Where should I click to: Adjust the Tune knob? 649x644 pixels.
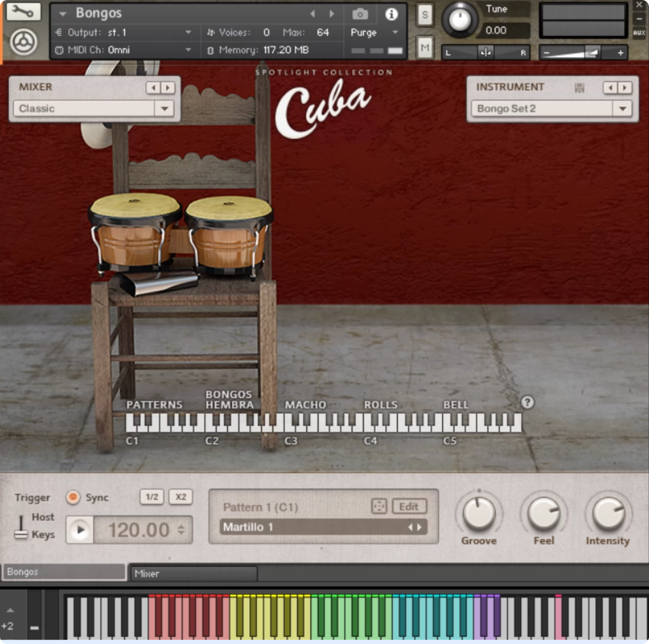point(460,19)
